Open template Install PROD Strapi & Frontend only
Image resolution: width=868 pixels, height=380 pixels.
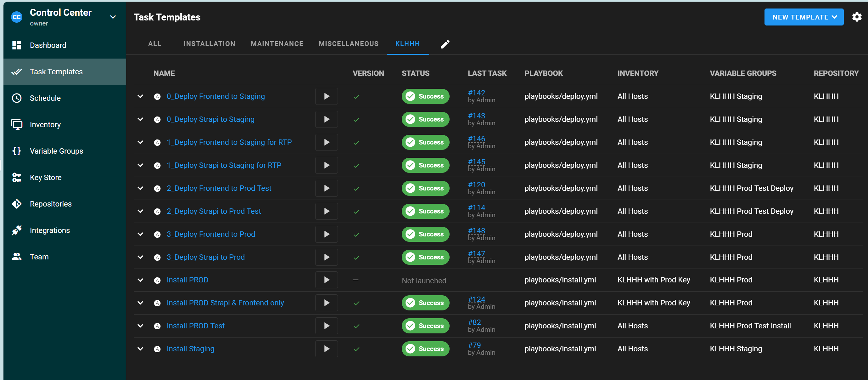coord(225,303)
